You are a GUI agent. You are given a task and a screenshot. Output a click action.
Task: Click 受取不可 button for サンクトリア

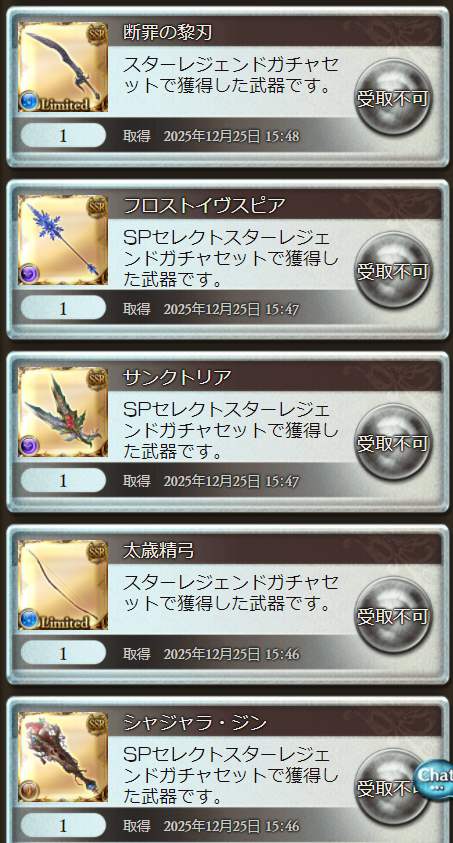click(x=393, y=442)
